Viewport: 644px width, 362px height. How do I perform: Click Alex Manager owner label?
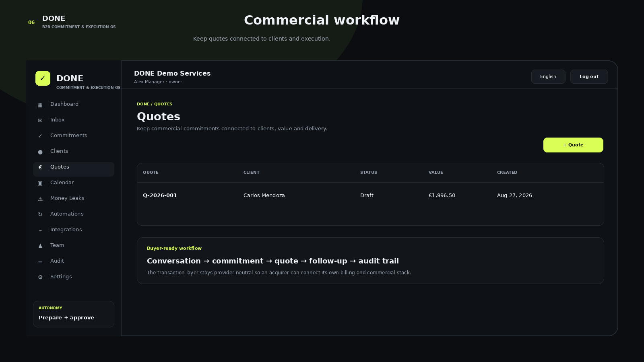pos(158,82)
